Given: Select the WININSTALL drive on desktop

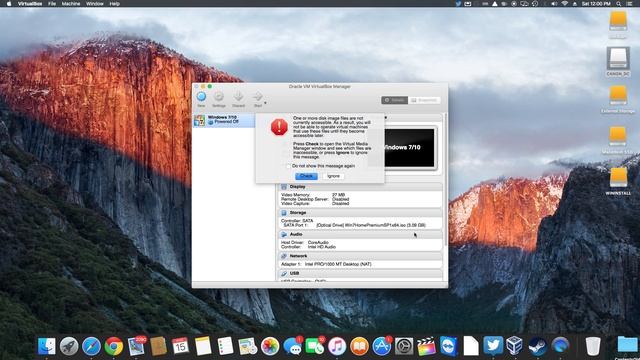Looking at the screenshot, I should [618, 181].
